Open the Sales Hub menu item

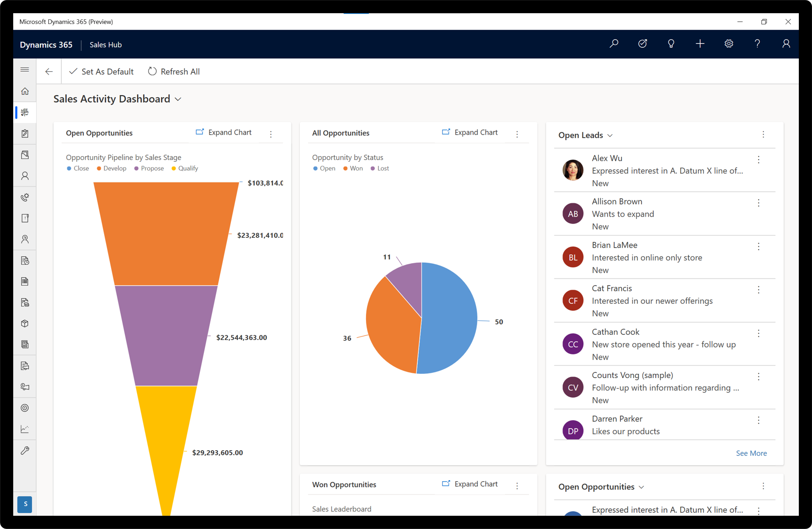105,44
